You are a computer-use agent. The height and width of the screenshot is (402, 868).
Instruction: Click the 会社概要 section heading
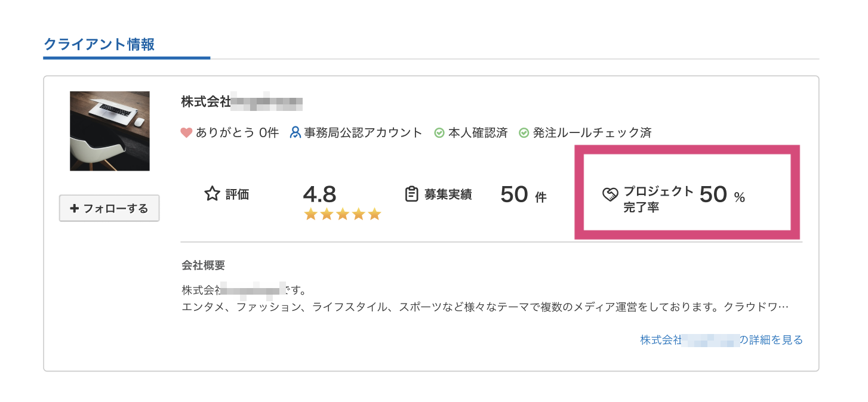point(203,265)
